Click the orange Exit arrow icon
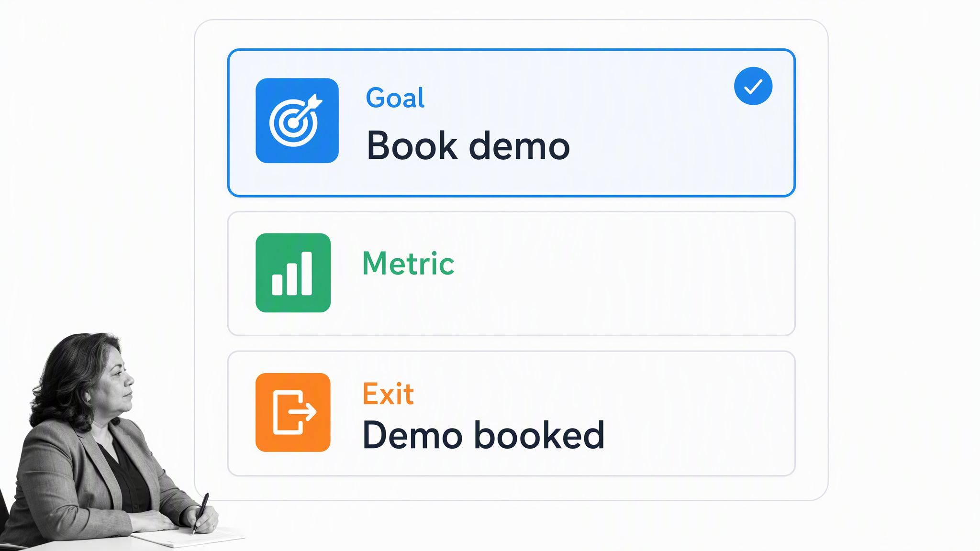Screen dimensions: 980x551 (293, 412)
